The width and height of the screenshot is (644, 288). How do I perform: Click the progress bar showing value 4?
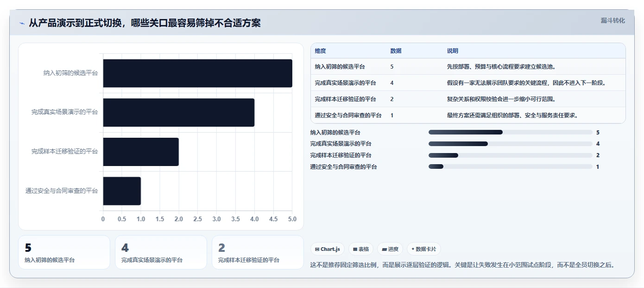pos(511,144)
